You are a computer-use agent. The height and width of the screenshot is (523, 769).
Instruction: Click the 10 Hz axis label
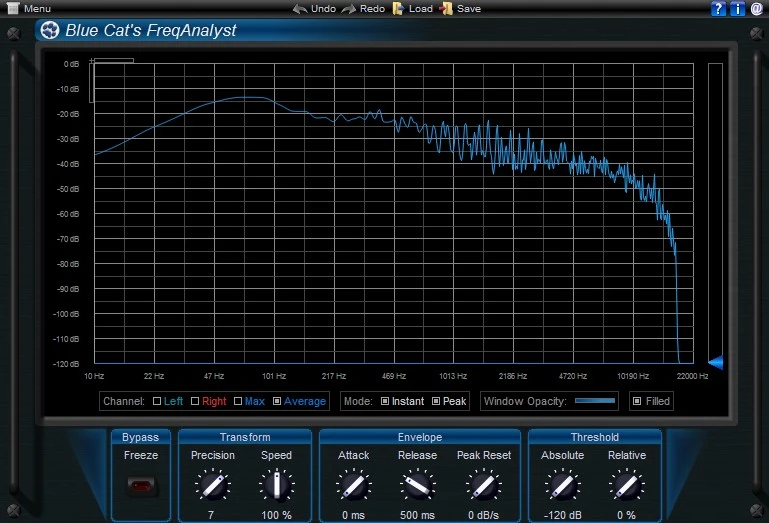click(94, 376)
